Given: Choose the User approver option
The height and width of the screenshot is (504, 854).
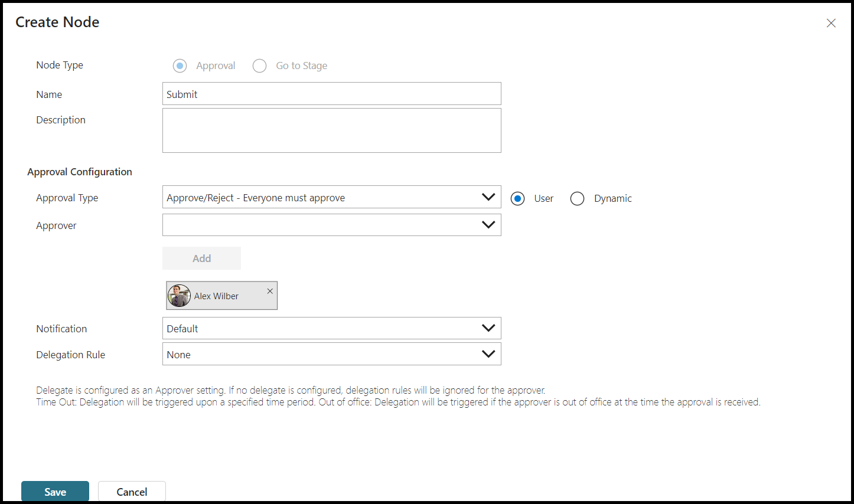Looking at the screenshot, I should click(518, 199).
